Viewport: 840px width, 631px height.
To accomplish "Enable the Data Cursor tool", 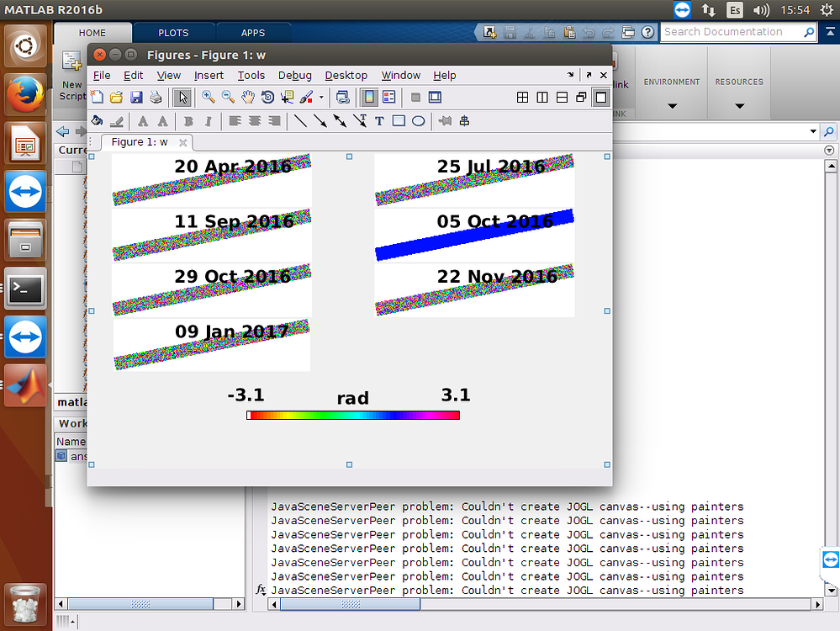I will coord(287,97).
